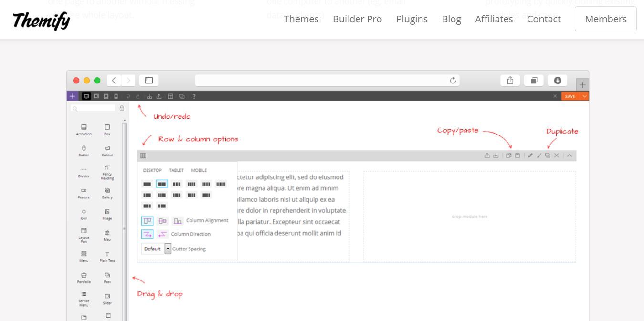This screenshot has width=644, height=321.
Task: Select the Gallery module
Action: [107, 193]
